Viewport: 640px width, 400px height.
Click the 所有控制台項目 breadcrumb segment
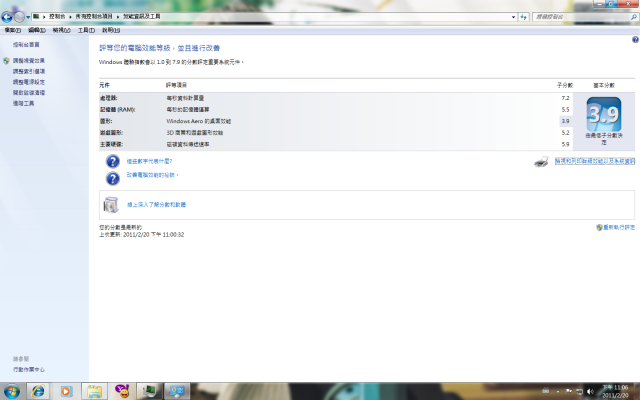coord(93,16)
